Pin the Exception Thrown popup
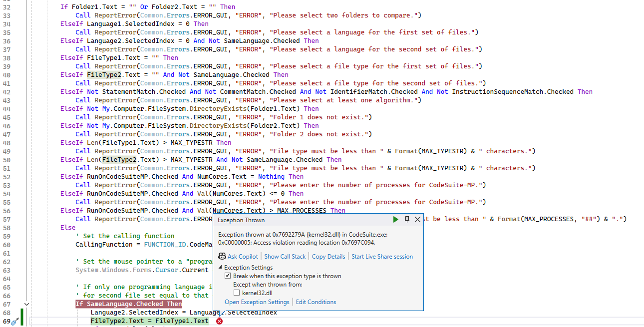Image resolution: width=644 pixels, height=327 pixels. coord(406,219)
